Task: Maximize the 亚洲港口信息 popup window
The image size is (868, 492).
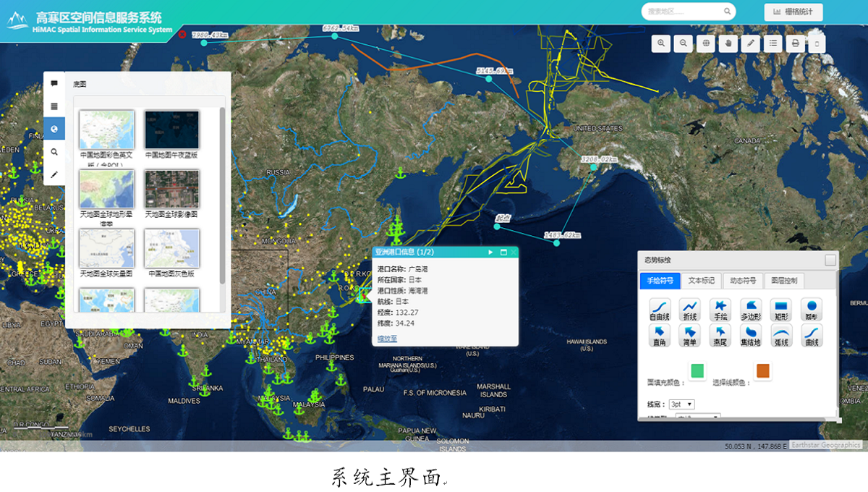Action: pos(503,252)
